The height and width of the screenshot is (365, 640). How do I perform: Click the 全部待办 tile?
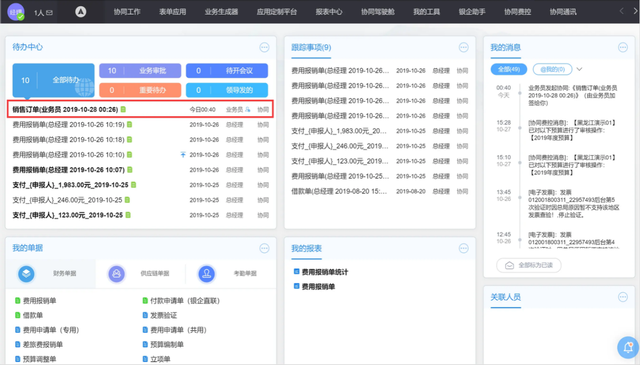coord(53,80)
